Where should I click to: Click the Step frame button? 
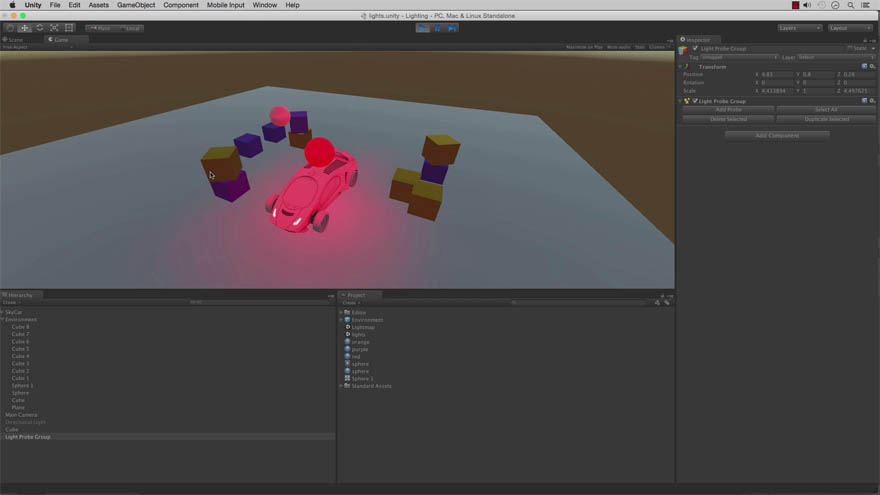tap(452, 28)
